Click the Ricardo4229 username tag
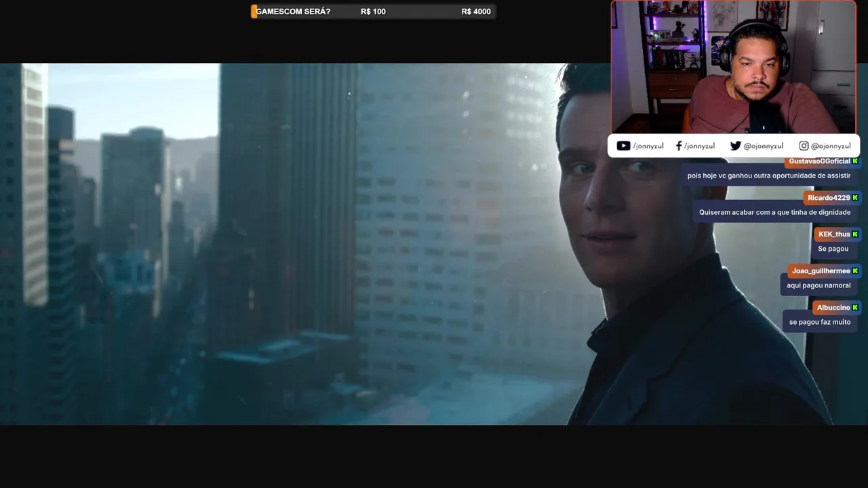This screenshot has height=488, width=868. [829, 198]
